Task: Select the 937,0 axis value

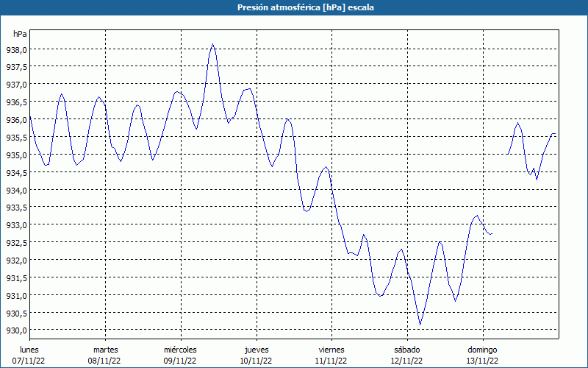Action: pos(16,85)
